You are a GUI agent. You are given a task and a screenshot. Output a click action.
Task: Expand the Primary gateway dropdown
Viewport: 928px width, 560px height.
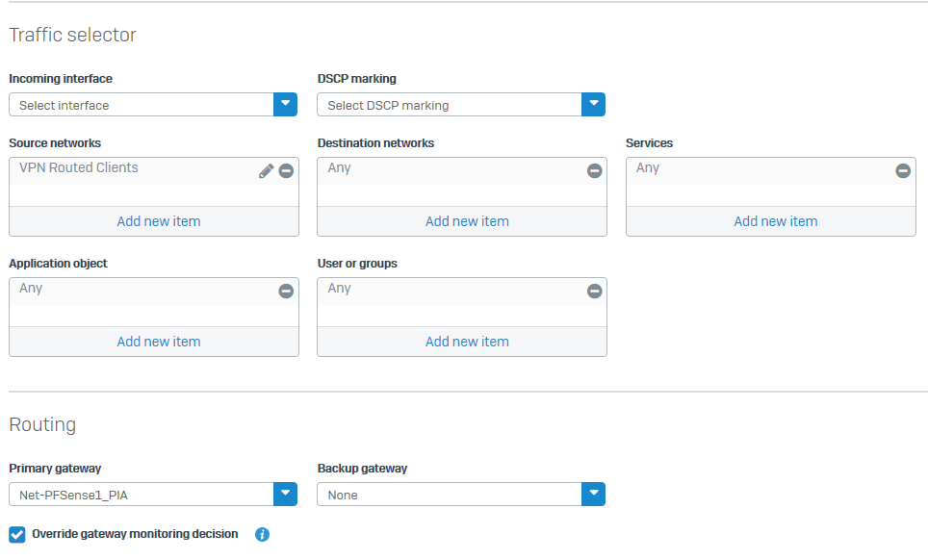click(x=285, y=495)
